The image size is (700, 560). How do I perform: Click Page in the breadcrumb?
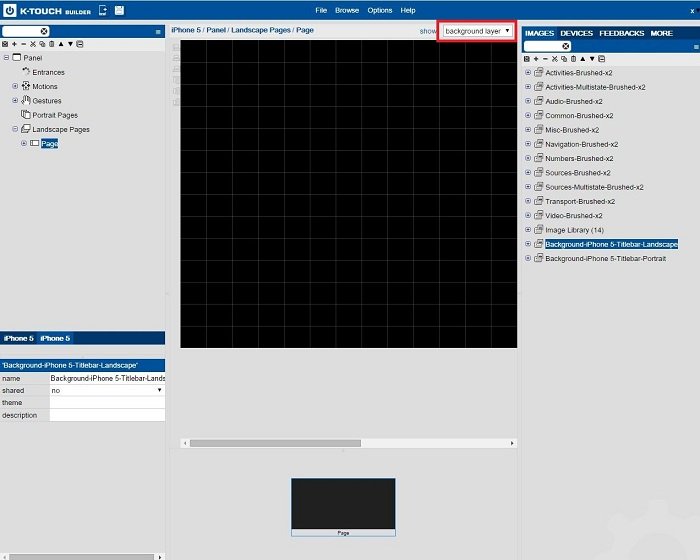[305, 30]
